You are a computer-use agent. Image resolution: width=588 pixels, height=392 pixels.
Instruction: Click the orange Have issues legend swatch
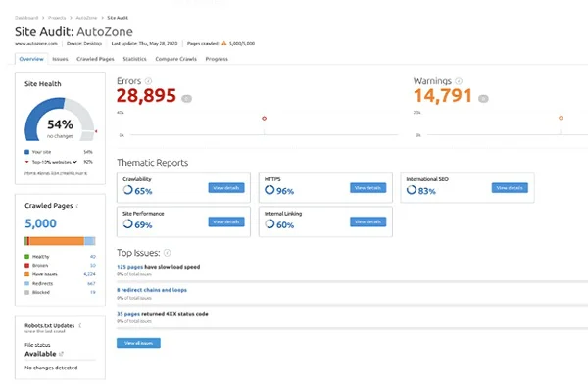[x=27, y=274]
